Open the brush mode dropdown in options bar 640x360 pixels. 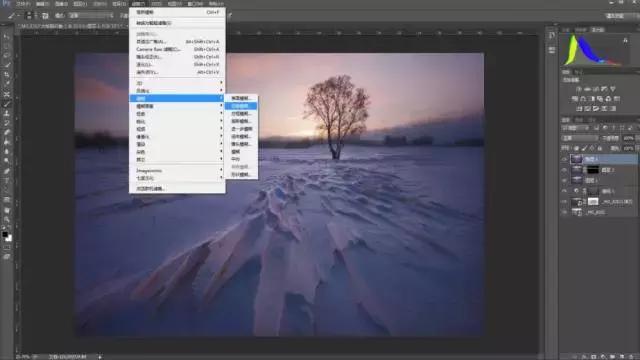coord(91,16)
